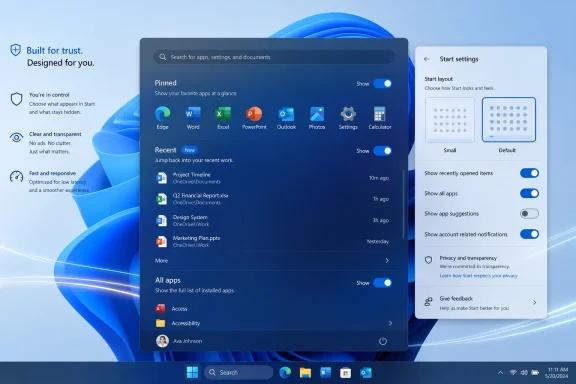This screenshot has height=384, width=576.
Task: Open the Design System recent document
Action: (272, 220)
